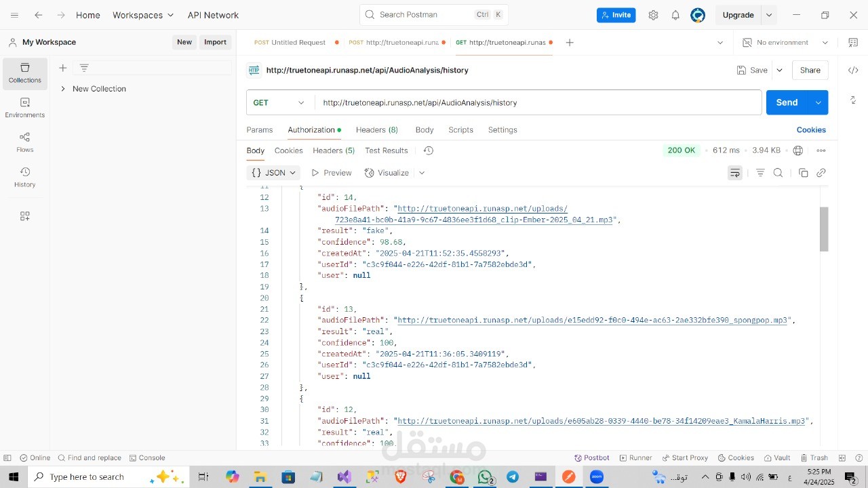Open the Collections sidebar panel
Viewport: 868px width, 488px height.
[x=25, y=73]
